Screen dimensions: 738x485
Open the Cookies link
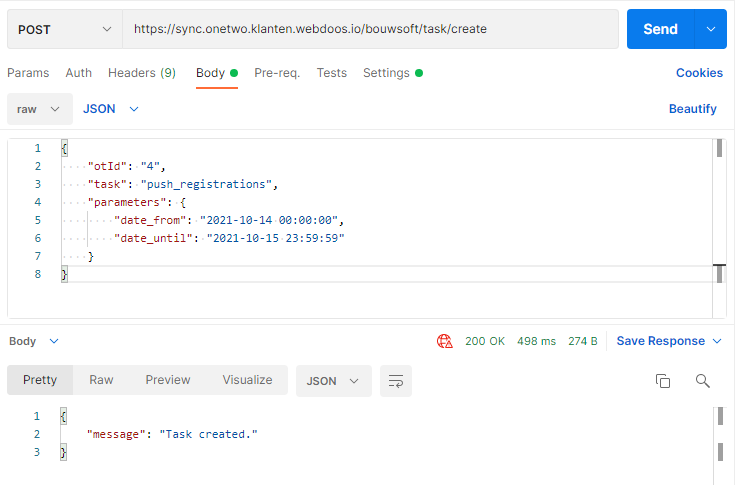click(x=699, y=73)
